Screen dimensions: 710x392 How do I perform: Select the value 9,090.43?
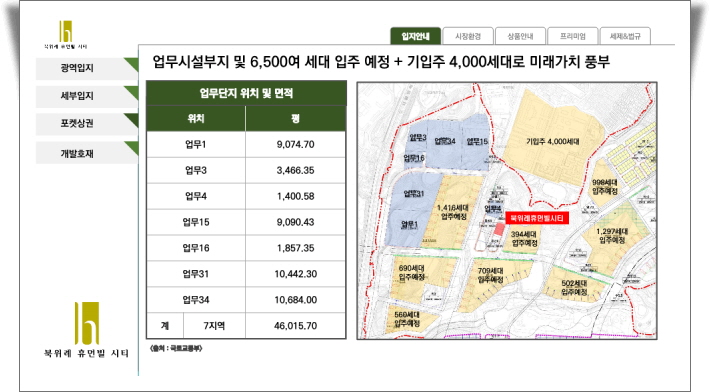click(295, 222)
